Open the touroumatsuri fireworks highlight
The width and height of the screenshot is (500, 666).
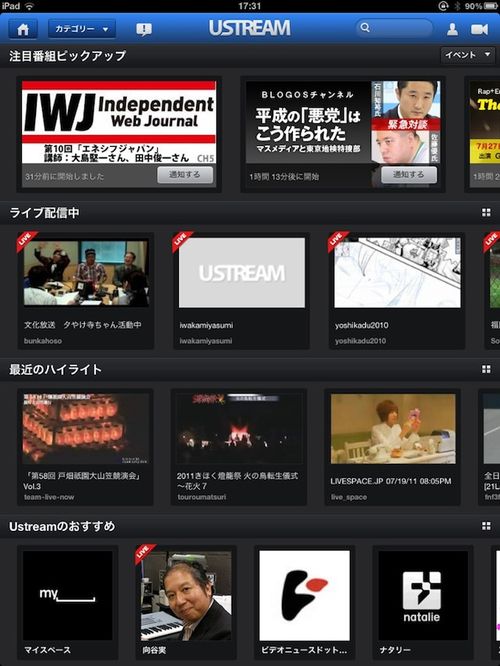(x=239, y=429)
